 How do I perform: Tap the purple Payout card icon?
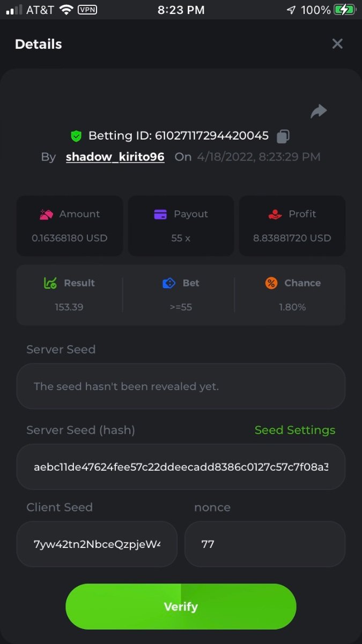click(x=160, y=214)
